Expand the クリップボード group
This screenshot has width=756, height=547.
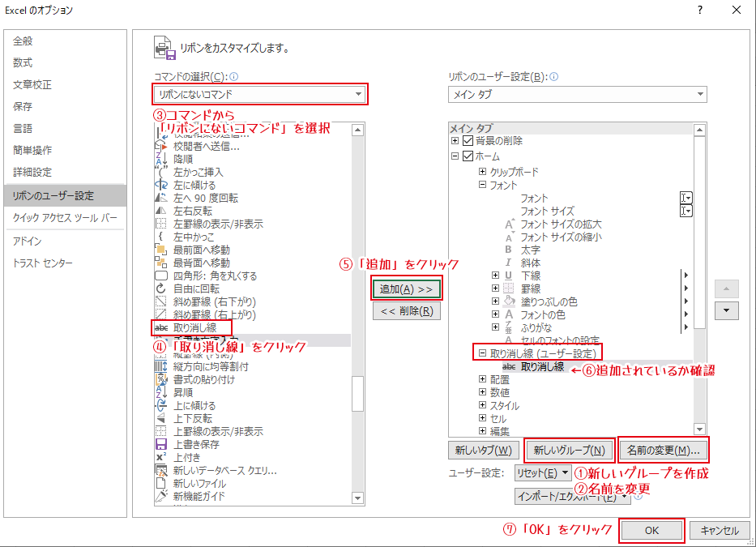tap(482, 172)
